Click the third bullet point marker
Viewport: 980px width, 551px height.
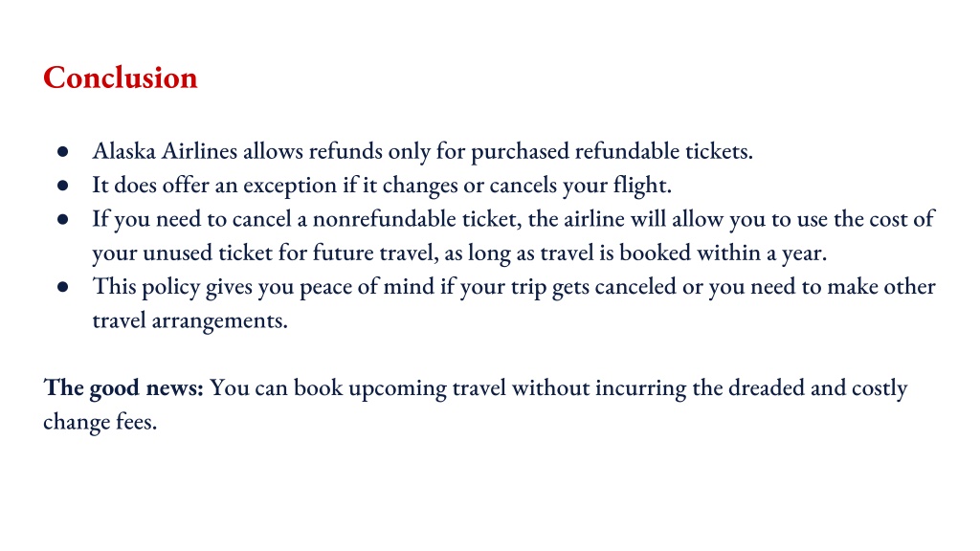pos(62,219)
